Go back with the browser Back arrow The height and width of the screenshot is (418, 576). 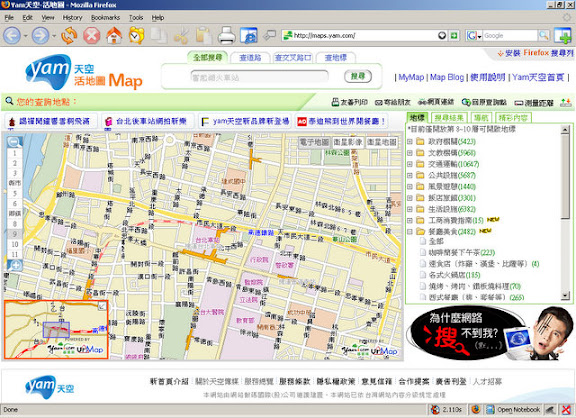(x=12, y=36)
